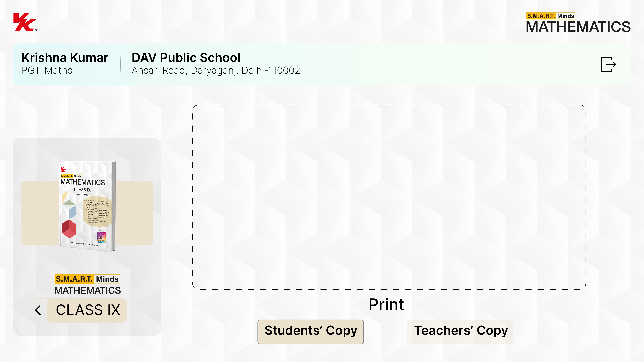Click the beige band left of the book cover
The image size is (644, 362).
tap(39, 213)
